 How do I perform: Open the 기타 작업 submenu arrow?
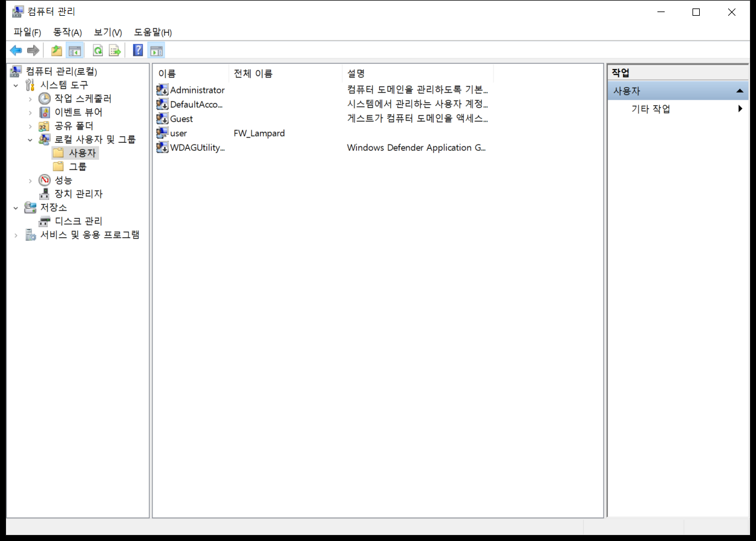[740, 109]
